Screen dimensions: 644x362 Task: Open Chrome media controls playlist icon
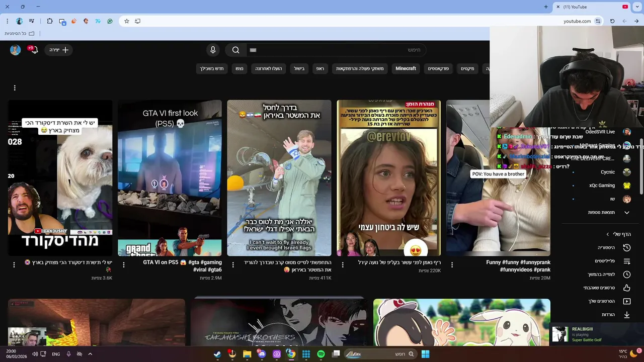click(x=32, y=21)
